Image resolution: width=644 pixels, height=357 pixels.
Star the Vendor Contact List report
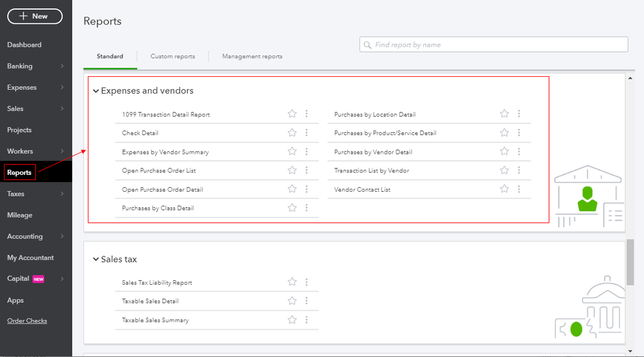(x=505, y=189)
